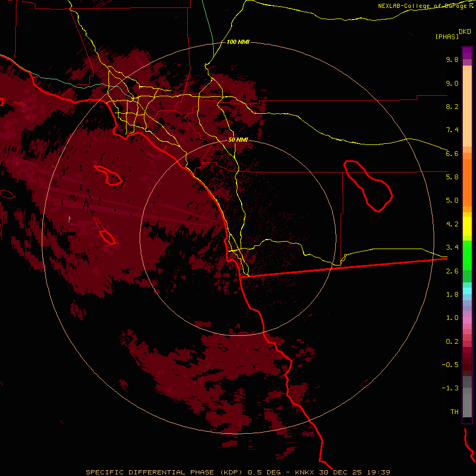476x476 pixels.
Task: Click the 0.2 legend value
Action: [x=452, y=342]
